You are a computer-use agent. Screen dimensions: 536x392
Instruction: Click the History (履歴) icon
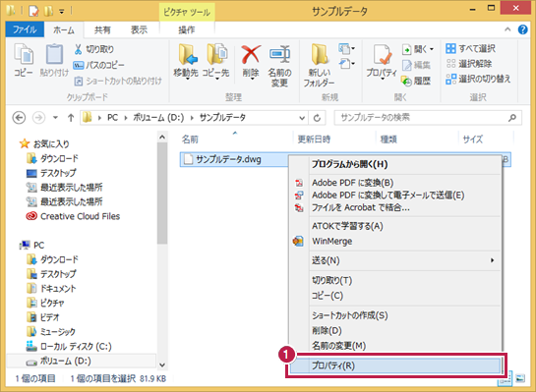(416, 81)
